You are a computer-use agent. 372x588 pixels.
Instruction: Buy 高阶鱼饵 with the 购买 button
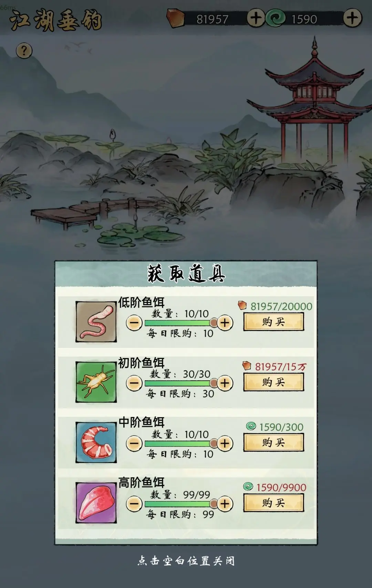pos(273,503)
